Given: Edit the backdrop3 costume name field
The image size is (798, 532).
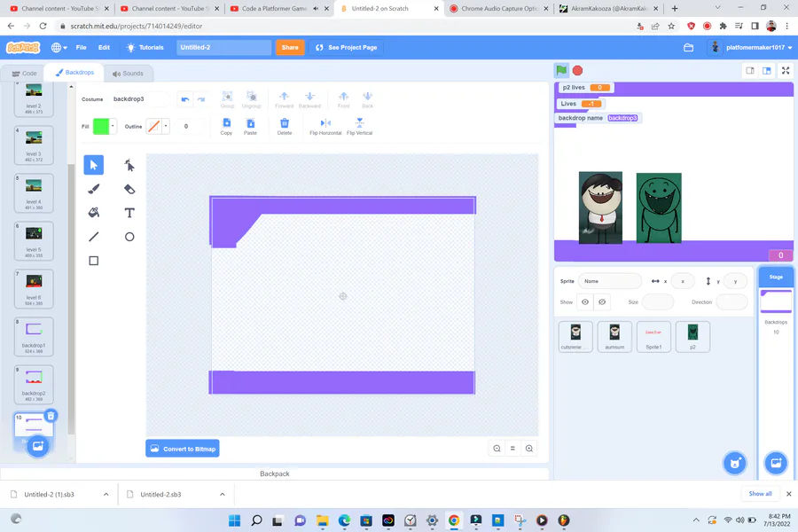Looking at the screenshot, I should [x=140, y=98].
